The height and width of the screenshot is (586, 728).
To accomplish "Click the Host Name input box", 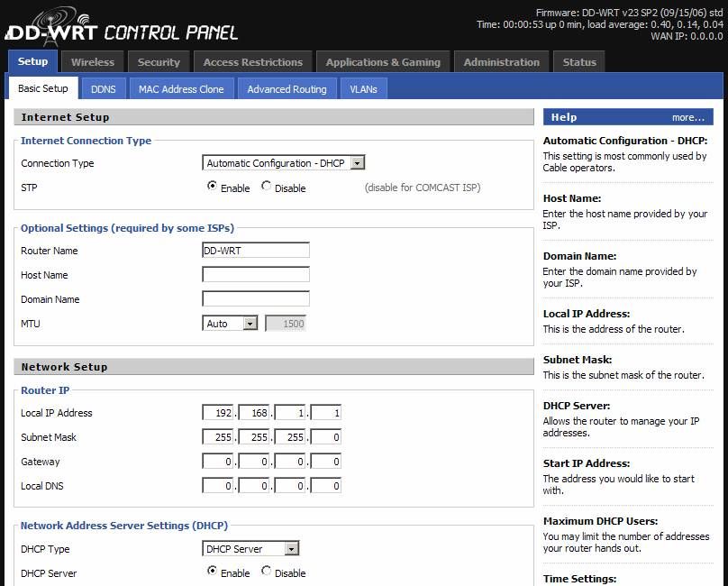I will (255, 274).
